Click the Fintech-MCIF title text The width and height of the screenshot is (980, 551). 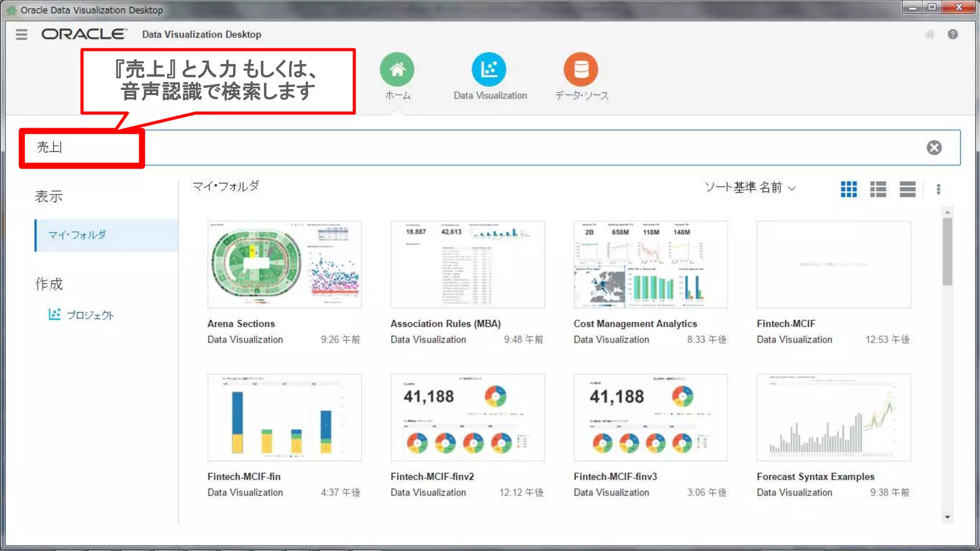click(786, 324)
